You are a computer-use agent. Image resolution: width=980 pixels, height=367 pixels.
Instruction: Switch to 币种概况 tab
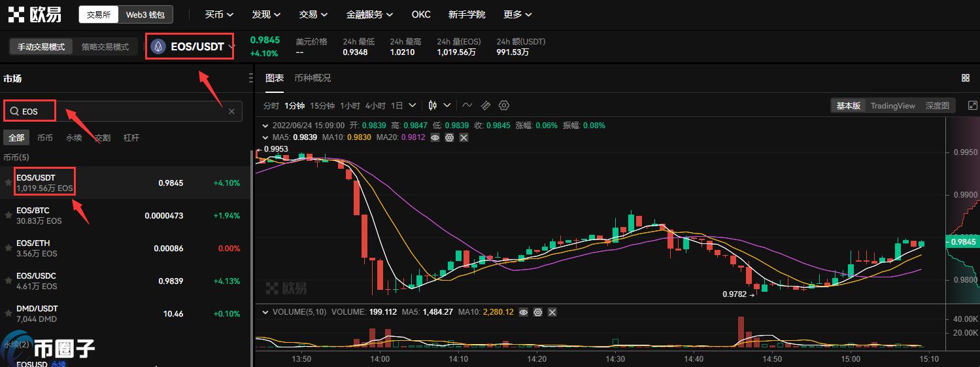tap(313, 78)
